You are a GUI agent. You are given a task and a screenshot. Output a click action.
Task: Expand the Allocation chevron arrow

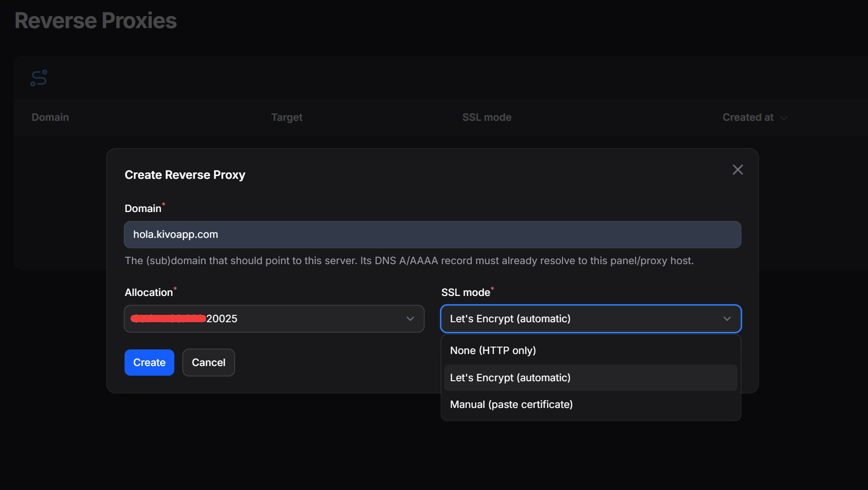(x=410, y=319)
